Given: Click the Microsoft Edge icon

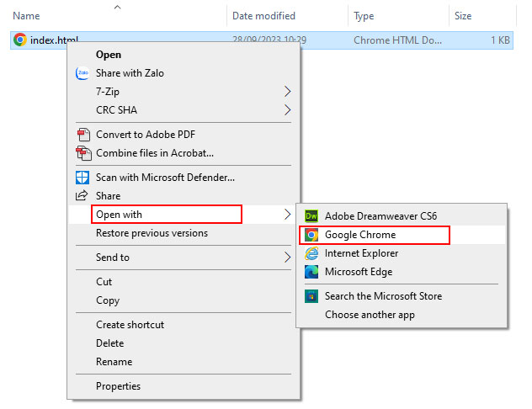Looking at the screenshot, I should (x=311, y=272).
